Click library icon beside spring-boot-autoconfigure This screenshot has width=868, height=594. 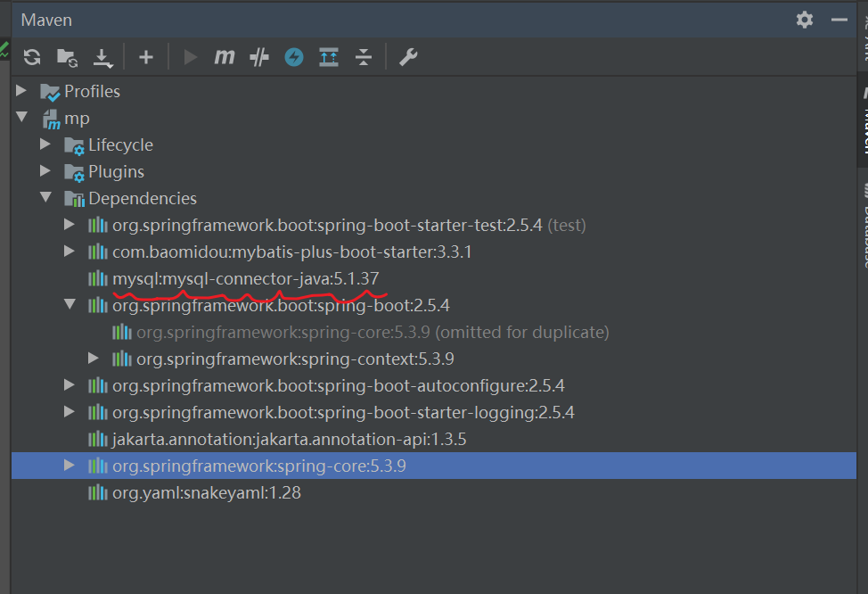pyautogui.click(x=98, y=385)
